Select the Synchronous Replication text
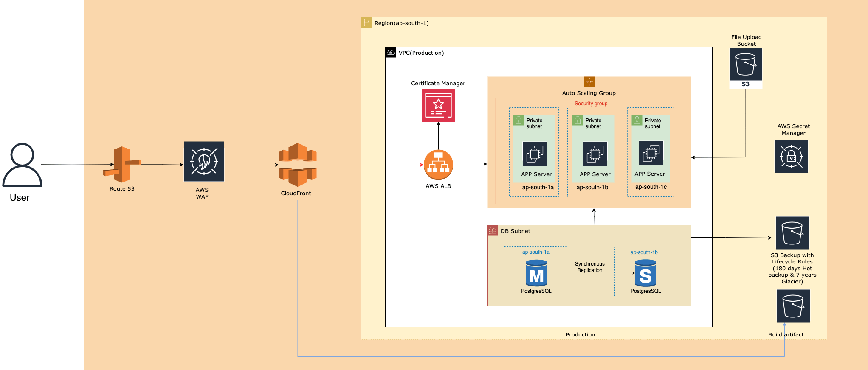Image resolution: width=868 pixels, height=370 pixels. tap(590, 267)
